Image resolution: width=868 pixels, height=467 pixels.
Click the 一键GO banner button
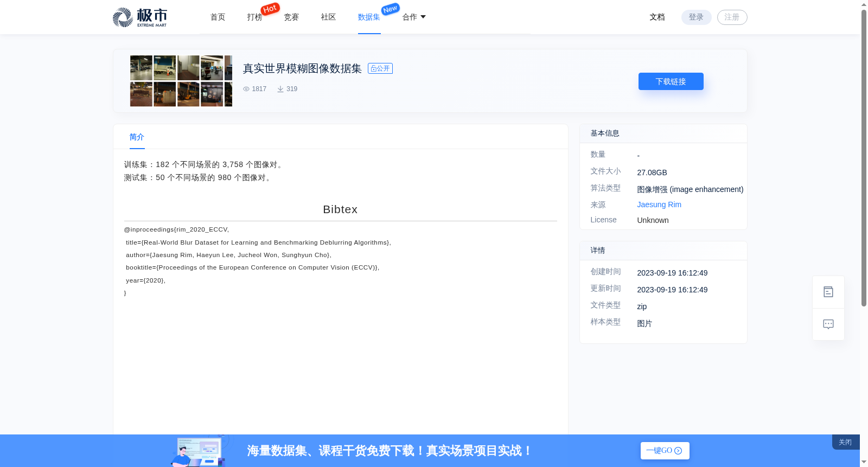coord(665,451)
